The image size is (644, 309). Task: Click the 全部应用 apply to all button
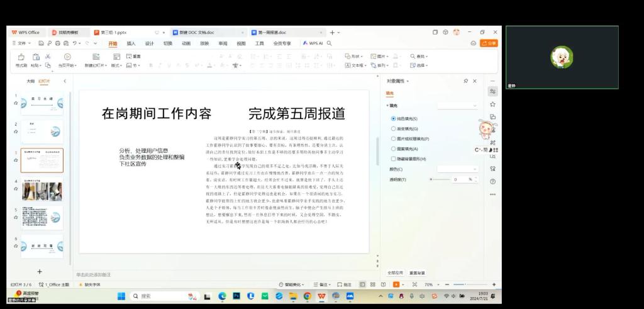(x=395, y=273)
